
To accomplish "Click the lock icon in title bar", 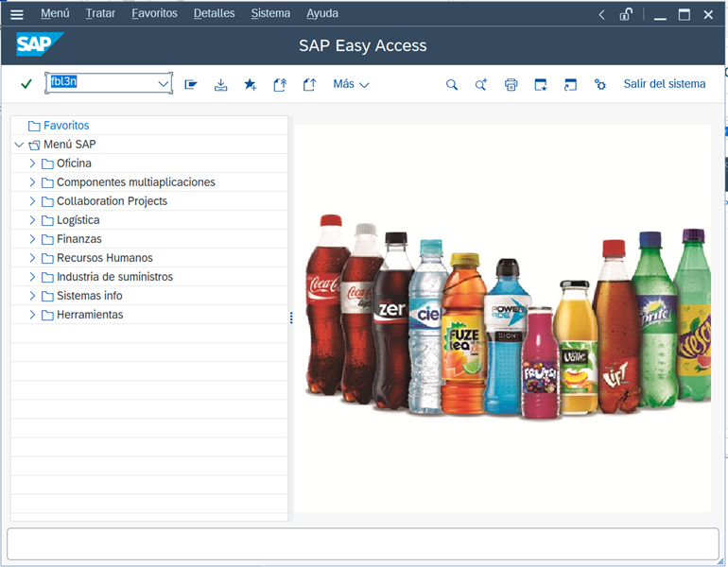I will point(626,14).
